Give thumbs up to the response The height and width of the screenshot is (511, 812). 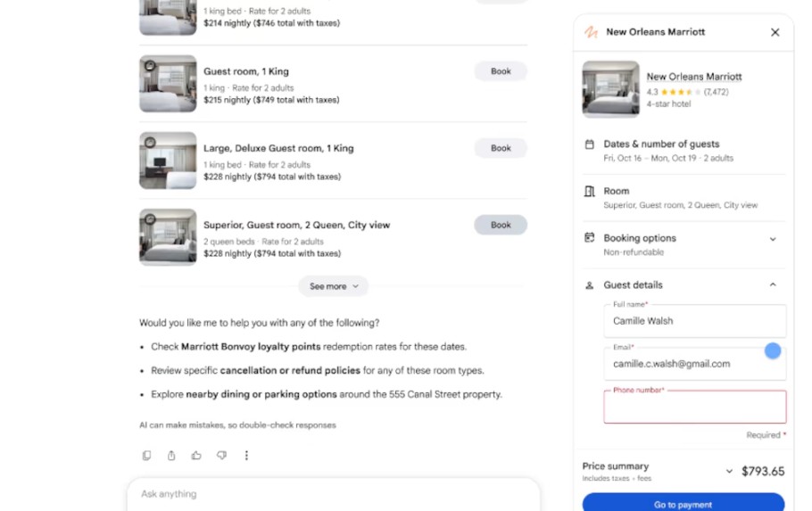(x=196, y=455)
